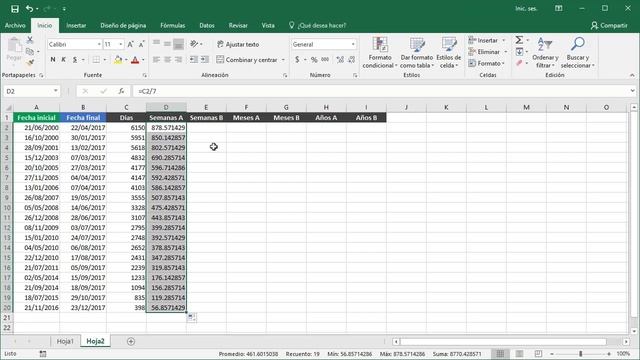Expand the font color dropdown arrow
Screen dimensions: 640x360
click(x=143, y=60)
